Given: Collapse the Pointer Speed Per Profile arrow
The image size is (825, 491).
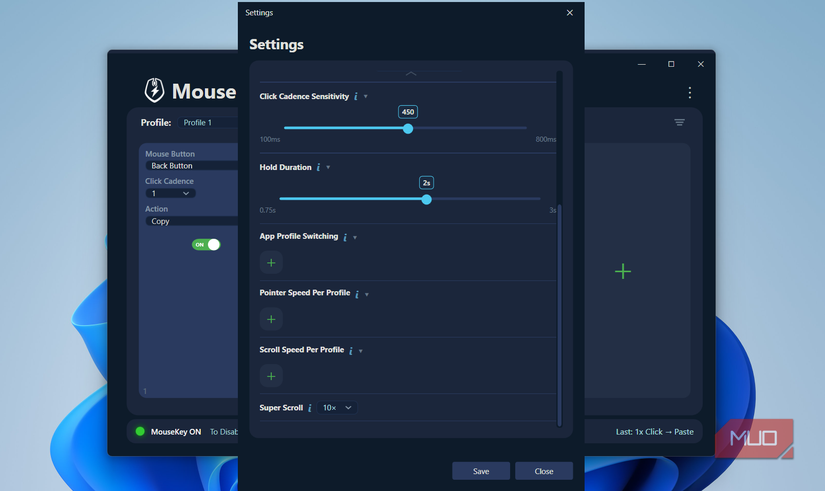Looking at the screenshot, I should 367,295.
